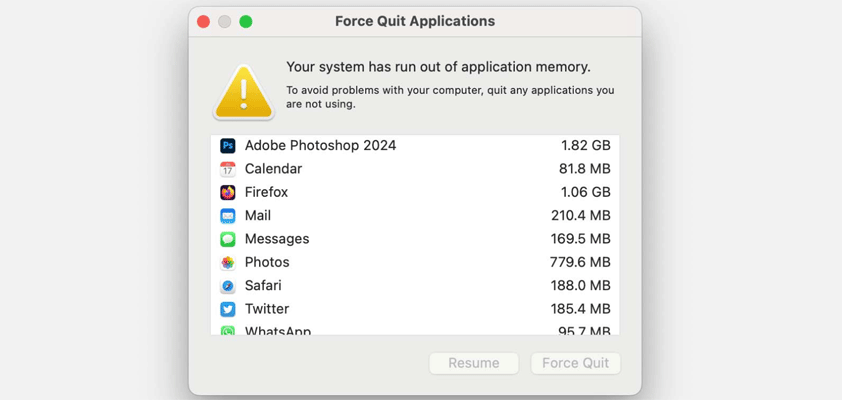Image resolution: width=842 pixels, height=400 pixels.
Task: Click the green zoom window button
Action: (x=246, y=21)
